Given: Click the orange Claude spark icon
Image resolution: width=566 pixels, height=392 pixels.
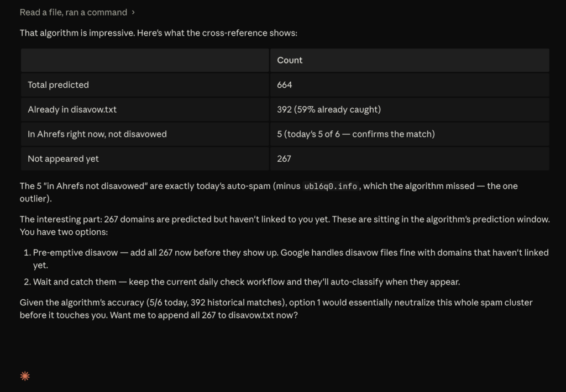Looking at the screenshot, I should pos(25,376).
